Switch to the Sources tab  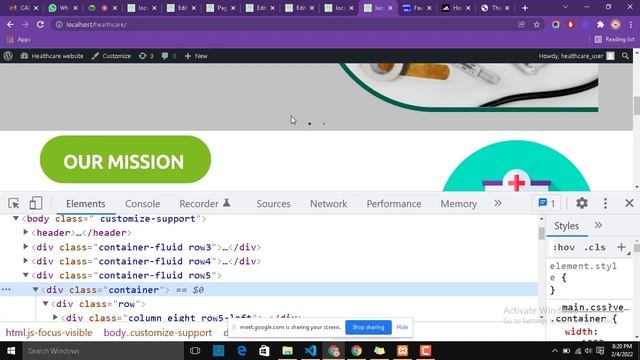click(273, 204)
